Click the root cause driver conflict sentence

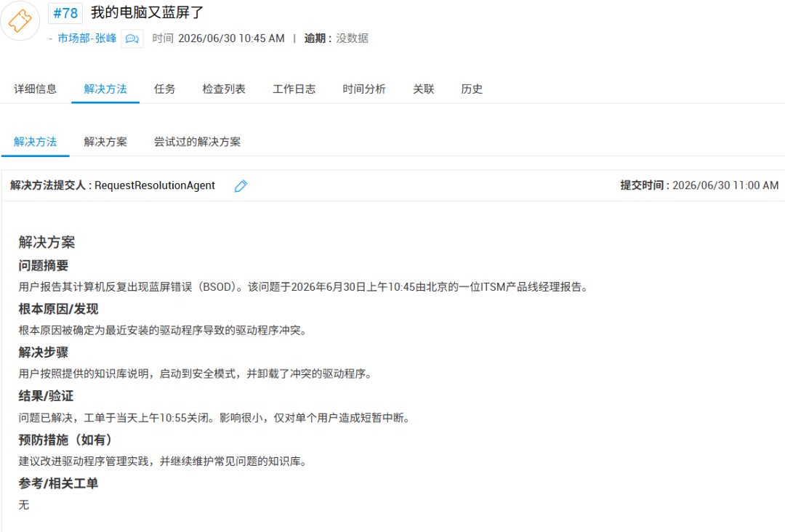[163, 330]
